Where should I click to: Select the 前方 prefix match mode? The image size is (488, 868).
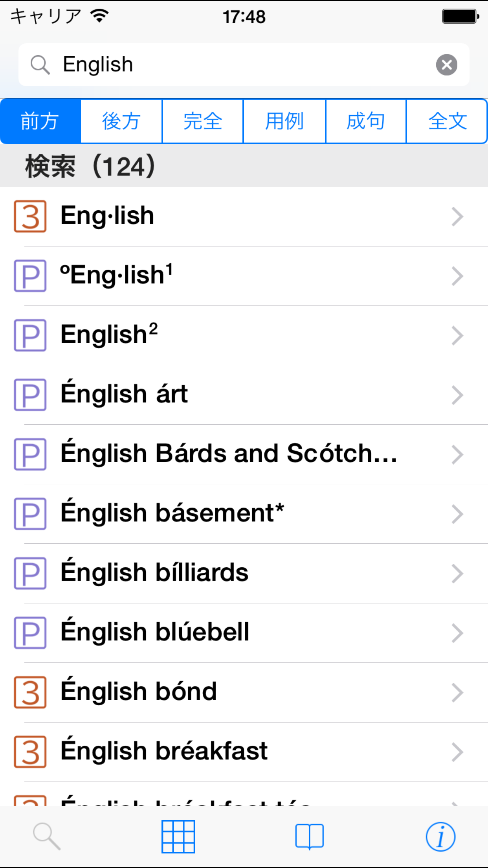coord(40,121)
